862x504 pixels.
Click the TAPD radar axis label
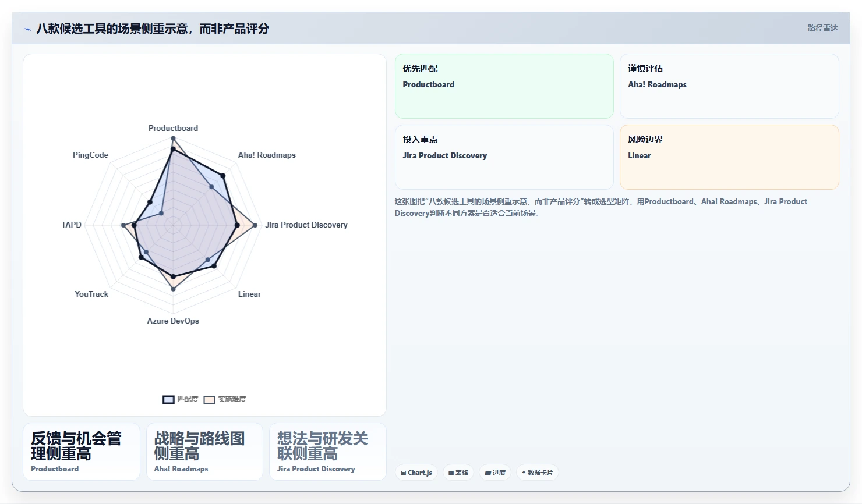72,225
